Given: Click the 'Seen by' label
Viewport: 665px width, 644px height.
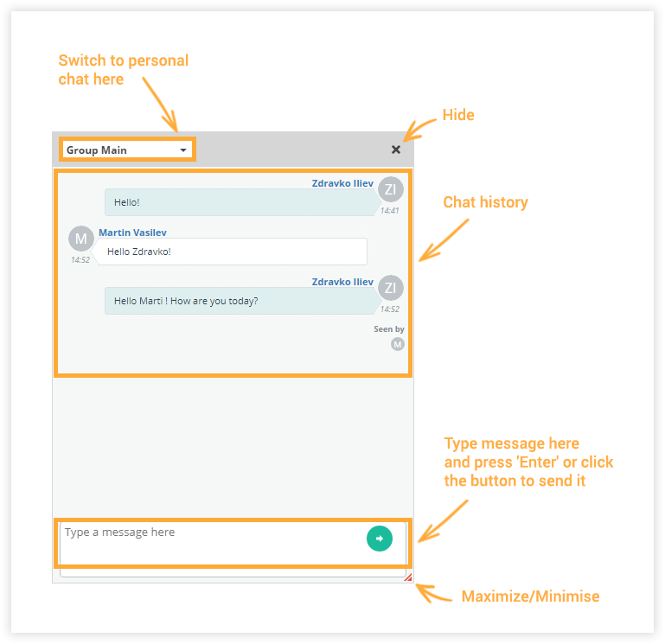Looking at the screenshot, I should 388,329.
